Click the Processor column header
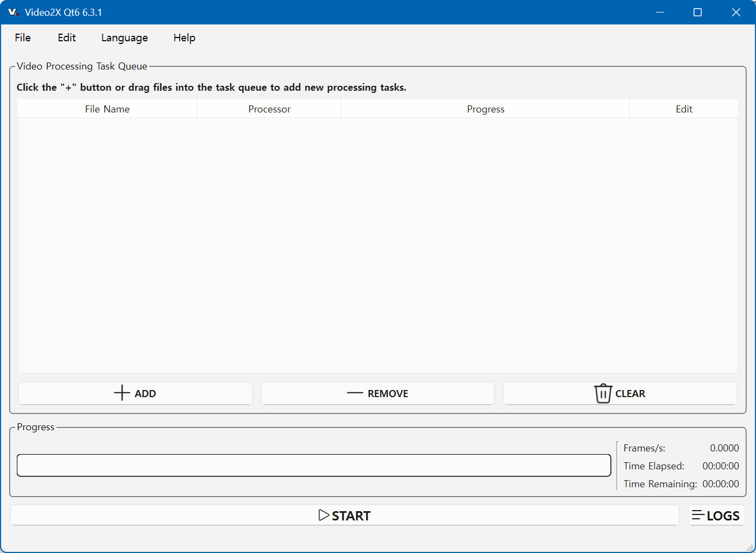 [x=269, y=109]
